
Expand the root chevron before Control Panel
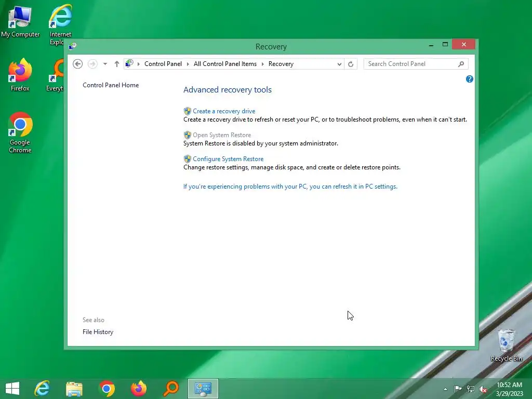[x=138, y=64]
